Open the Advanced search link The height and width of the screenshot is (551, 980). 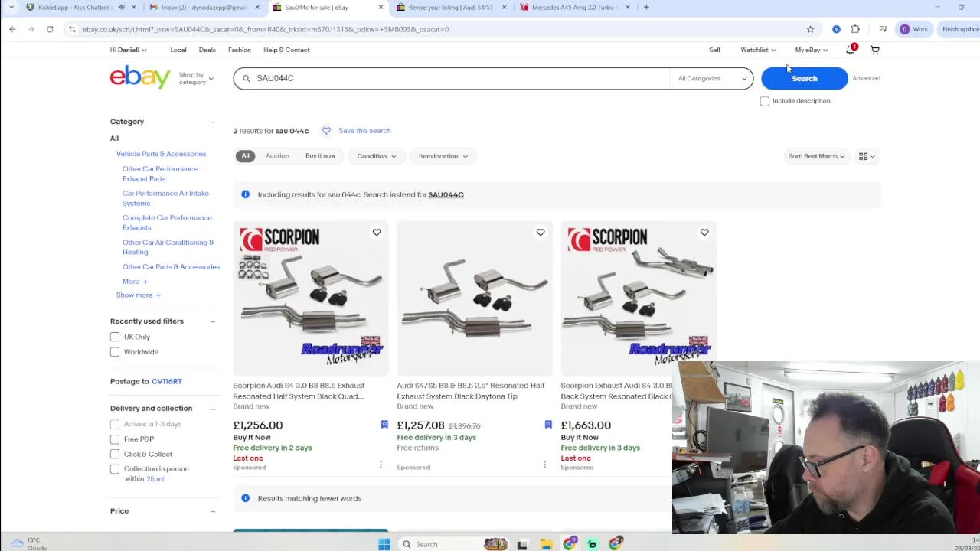pos(866,78)
